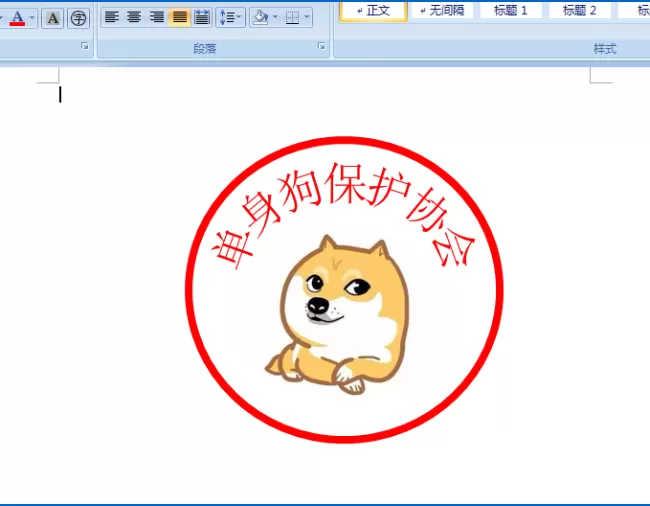Select the 正文 style
The height and width of the screenshot is (506, 650).
(x=373, y=11)
